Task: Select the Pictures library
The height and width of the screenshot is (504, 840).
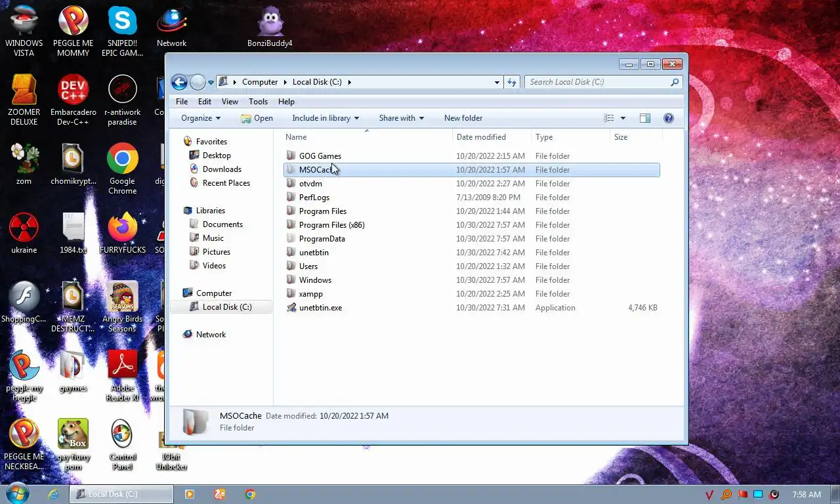Action: point(217,252)
